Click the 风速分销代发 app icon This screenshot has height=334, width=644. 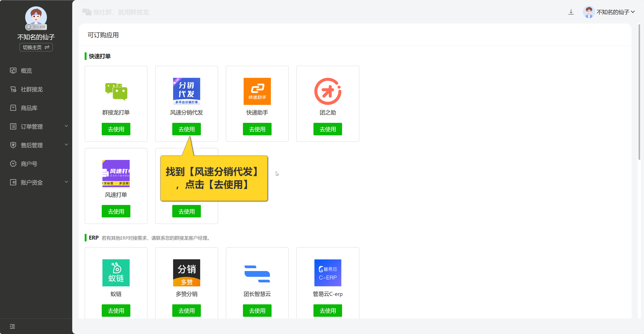click(186, 91)
